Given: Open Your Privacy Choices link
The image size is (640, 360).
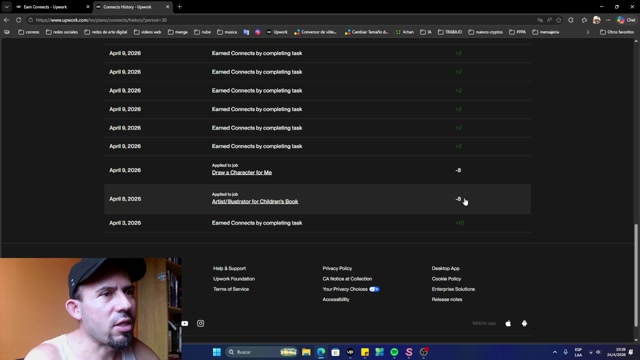Looking at the screenshot, I should (x=351, y=289).
